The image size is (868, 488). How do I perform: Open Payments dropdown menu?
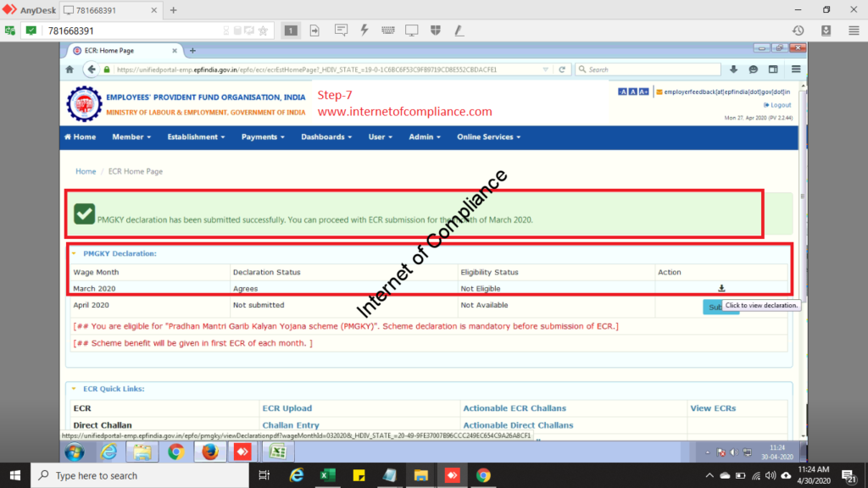pos(263,137)
